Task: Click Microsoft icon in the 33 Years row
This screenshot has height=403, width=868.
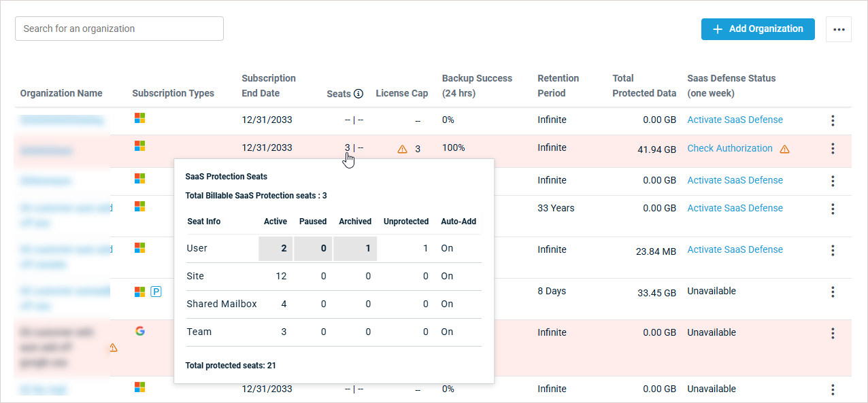Action: 139,206
